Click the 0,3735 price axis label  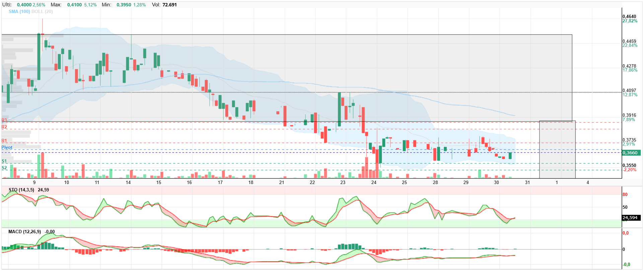click(x=629, y=140)
